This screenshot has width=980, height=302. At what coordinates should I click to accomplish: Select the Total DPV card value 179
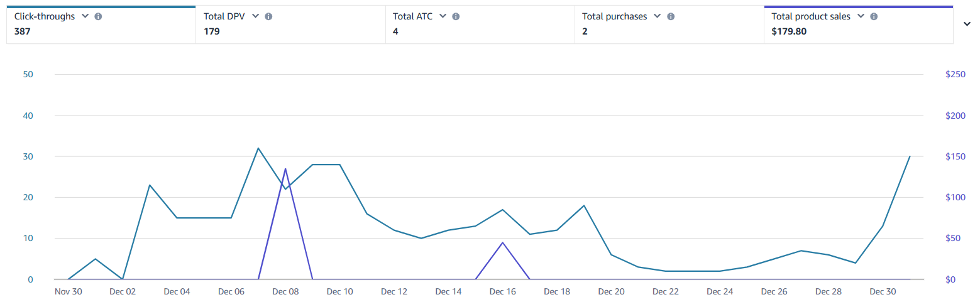pos(212,31)
